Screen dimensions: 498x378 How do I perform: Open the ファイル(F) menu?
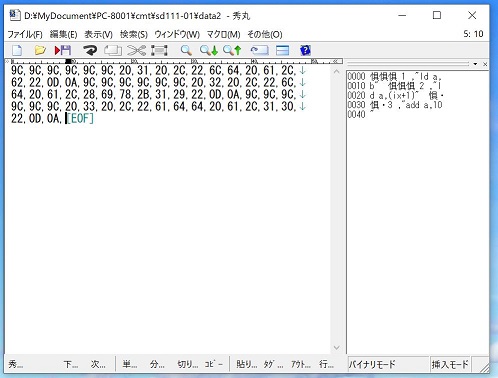[x=25, y=34]
